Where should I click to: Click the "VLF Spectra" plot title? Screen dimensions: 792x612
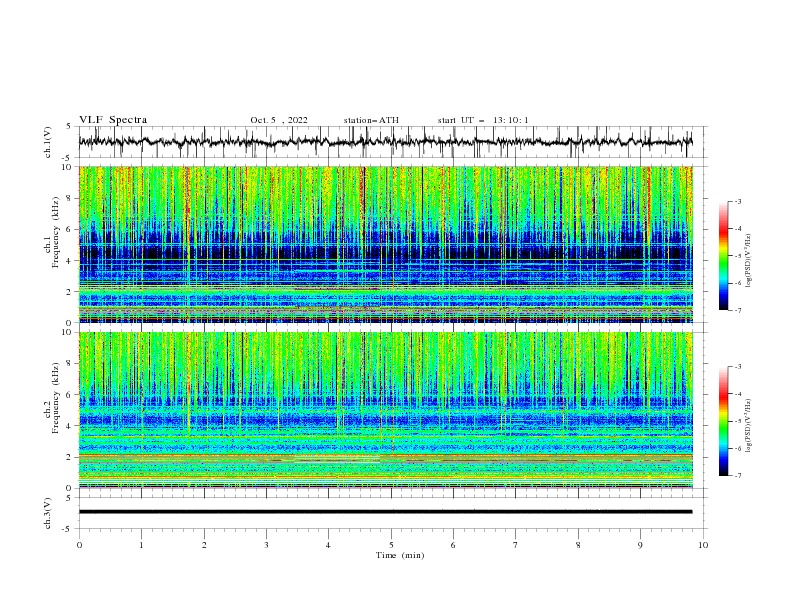coord(113,120)
